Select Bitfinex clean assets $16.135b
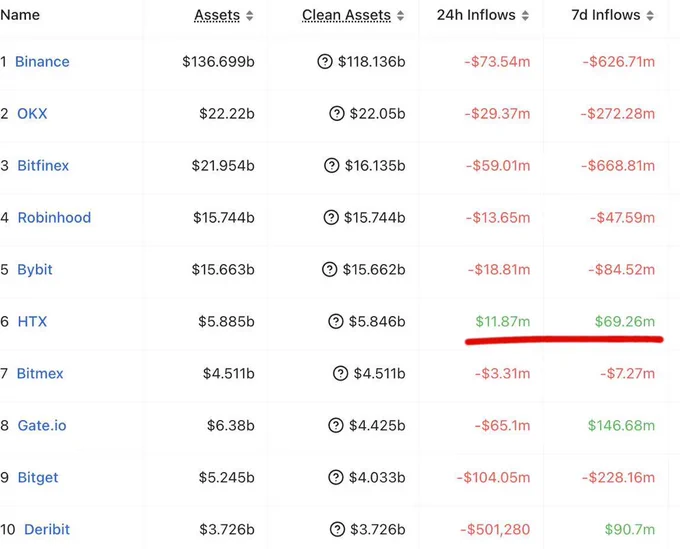Image resolution: width=680 pixels, height=549 pixels. [375, 166]
